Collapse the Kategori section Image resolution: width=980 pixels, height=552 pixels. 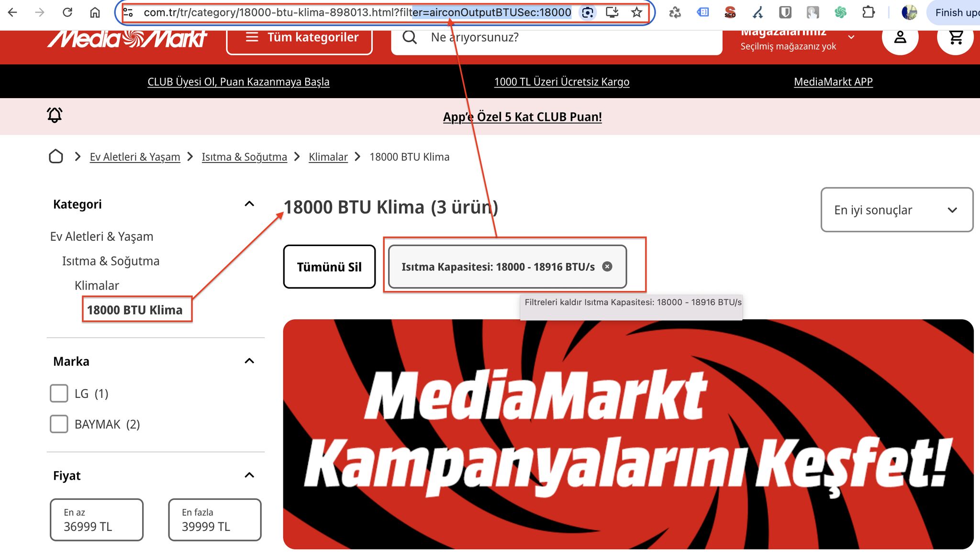point(249,204)
